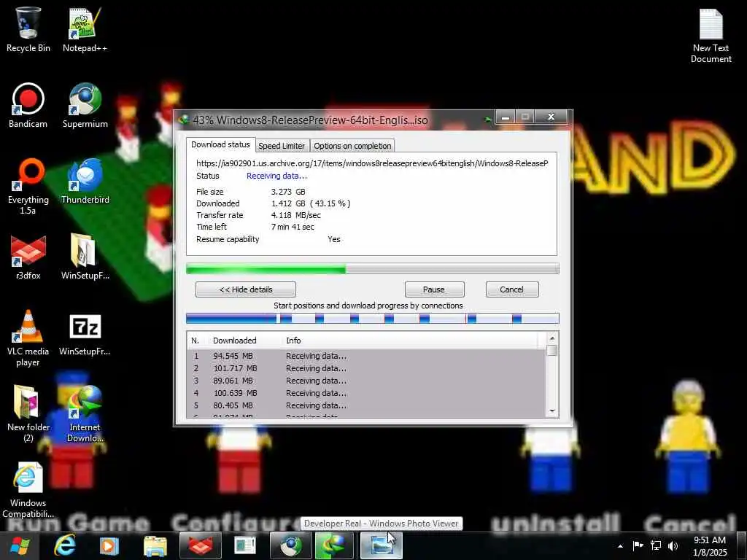Screen dimensions: 747x560
Task: Select the New folder (2) icon
Action: click(28, 414)
